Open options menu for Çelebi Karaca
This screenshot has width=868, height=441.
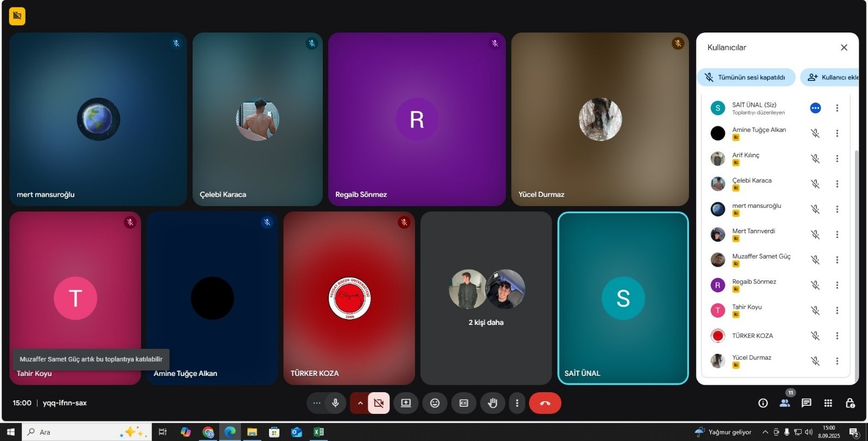[x=837, y=184]
